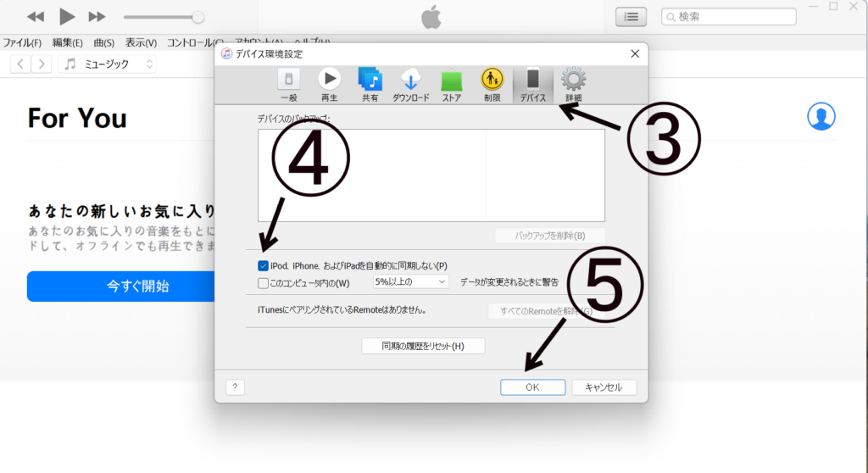Close the デバイス環境設定 dialog
The height and width of the screenshot is (473, 868).
click(635, 53)
